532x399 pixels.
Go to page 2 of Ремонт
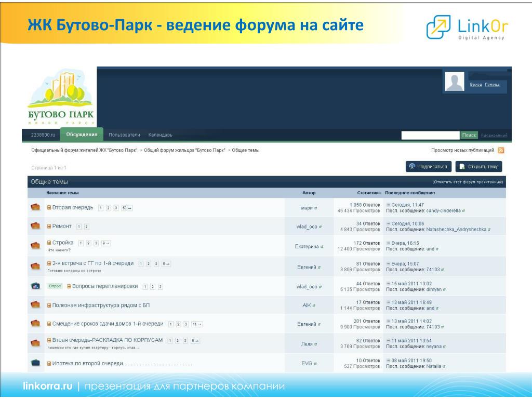[87, 227]
